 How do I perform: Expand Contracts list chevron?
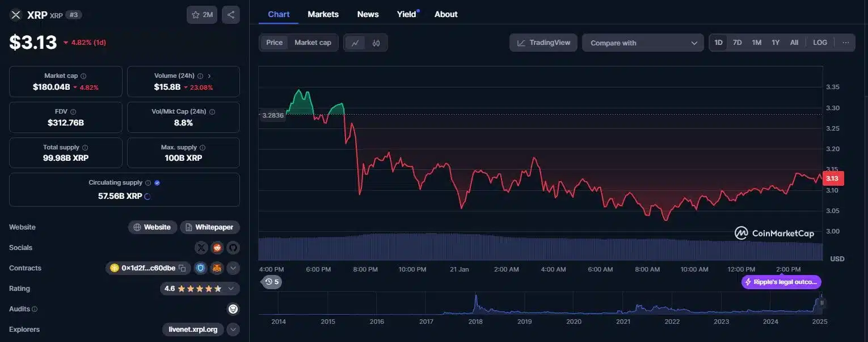click(x=233, y=268)
